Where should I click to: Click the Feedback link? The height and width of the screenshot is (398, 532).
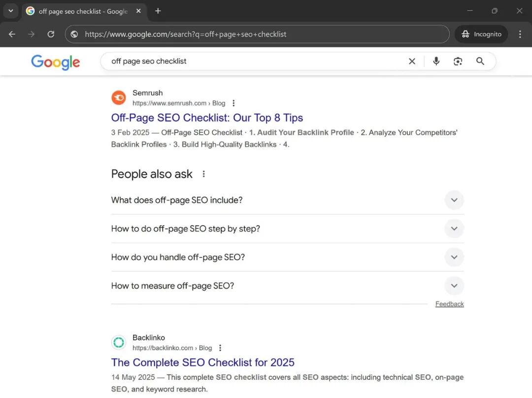coord(450,304)
